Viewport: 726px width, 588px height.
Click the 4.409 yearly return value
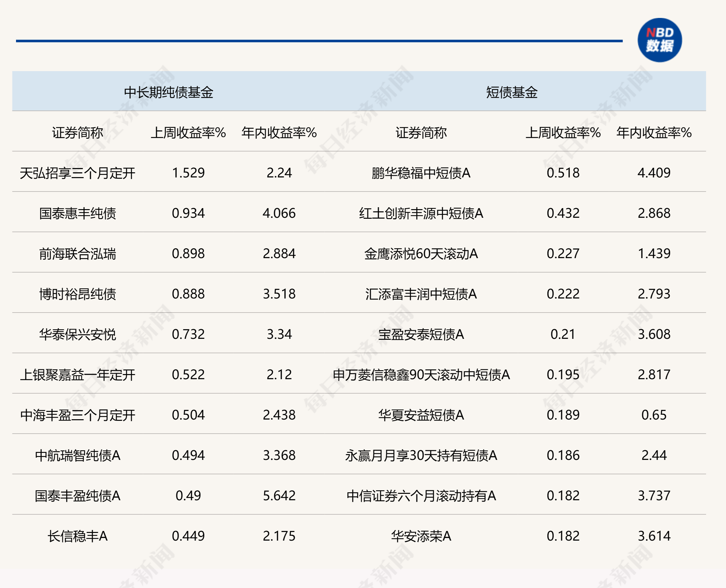tap(654, 173)
